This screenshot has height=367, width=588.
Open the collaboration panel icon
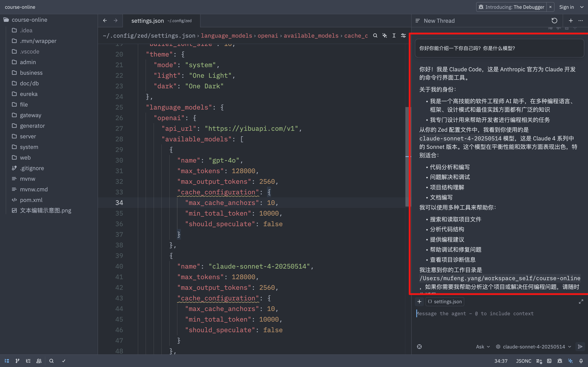point(39,361)
